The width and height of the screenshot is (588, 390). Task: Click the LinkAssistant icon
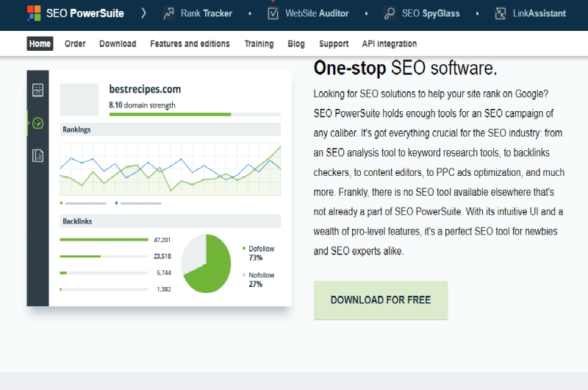(x=501, y=13)
